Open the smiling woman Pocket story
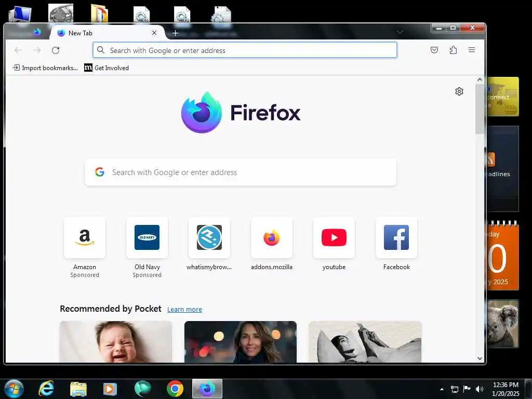 point(240,342)
